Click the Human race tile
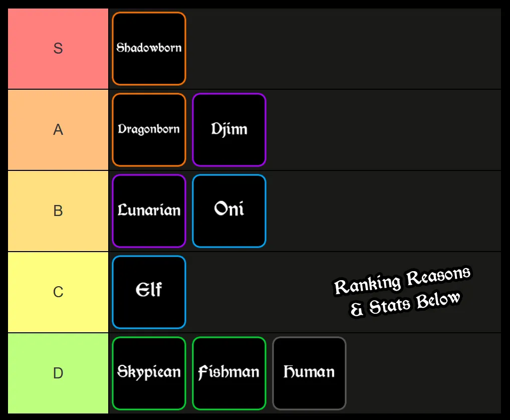Screen dimensions: 510x420 point(309,373)
